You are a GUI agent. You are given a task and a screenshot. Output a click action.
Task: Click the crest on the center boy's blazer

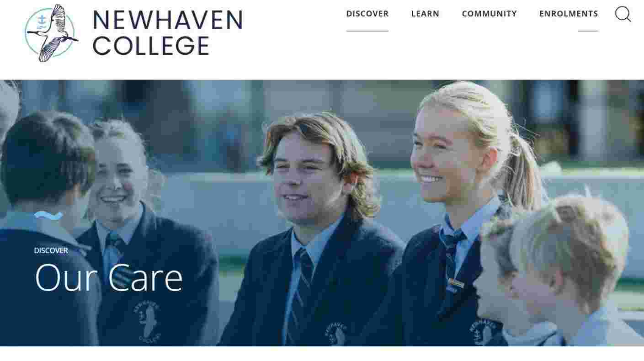point(336,334)
